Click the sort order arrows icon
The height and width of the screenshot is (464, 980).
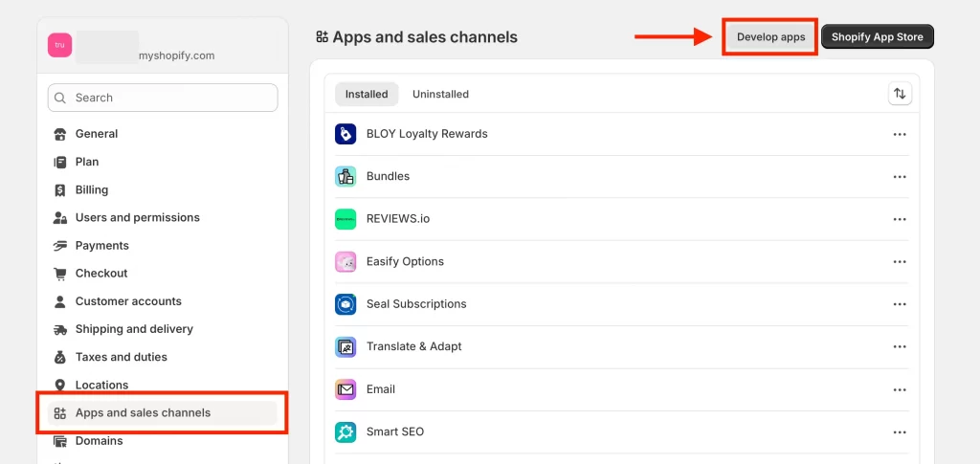(x=900, y=94)
